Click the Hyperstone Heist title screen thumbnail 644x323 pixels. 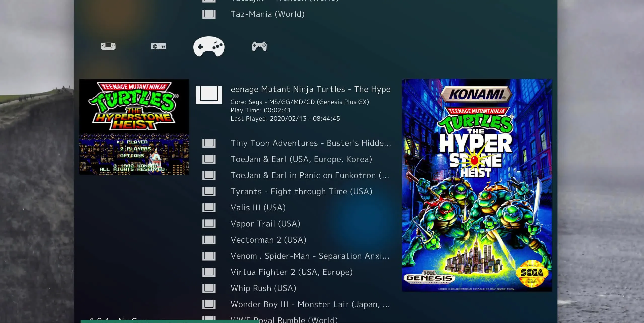134,127
